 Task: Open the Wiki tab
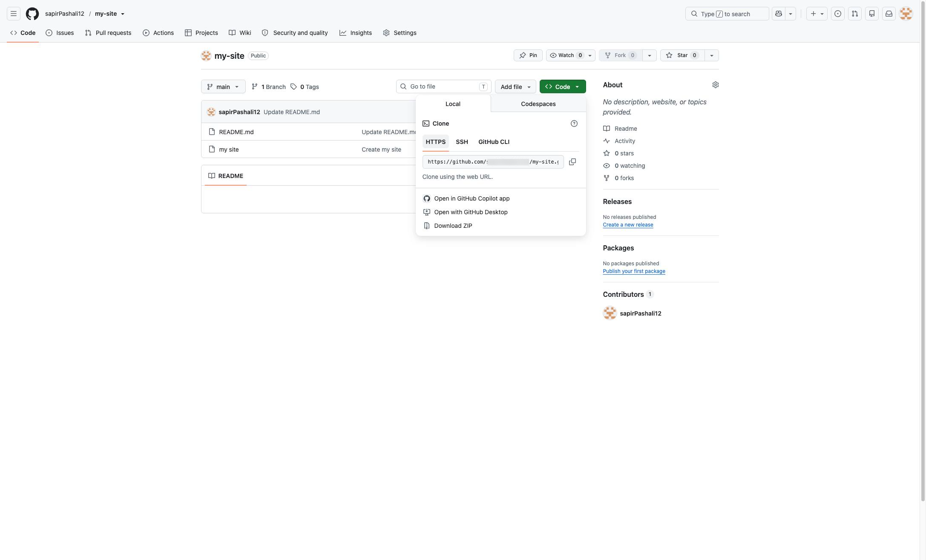[x=240, y=33]
